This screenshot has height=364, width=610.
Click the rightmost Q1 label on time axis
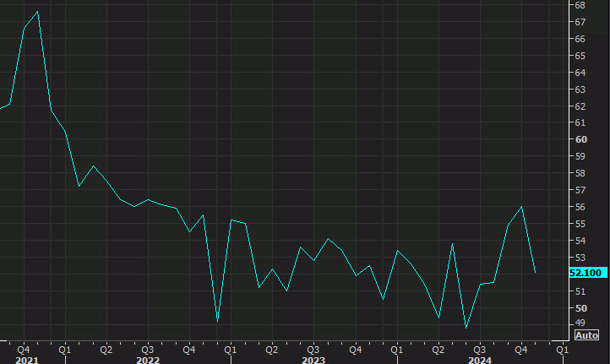562,348
